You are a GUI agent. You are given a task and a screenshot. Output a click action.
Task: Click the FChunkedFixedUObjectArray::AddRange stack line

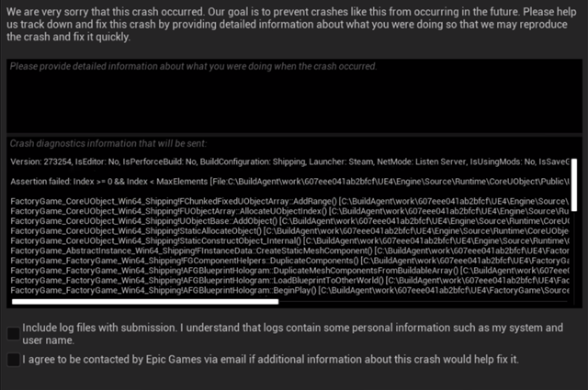click(290, 202)
